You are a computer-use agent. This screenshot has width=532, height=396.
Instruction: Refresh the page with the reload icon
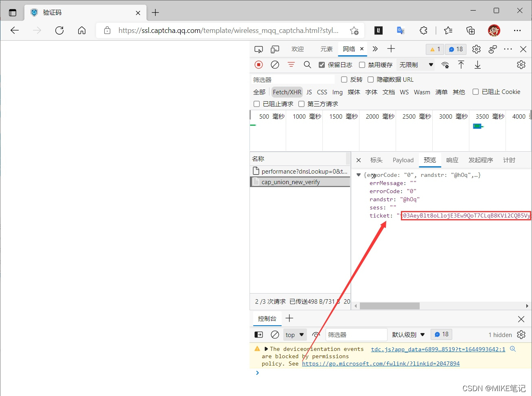pyautogui.click(x=59, y=30)
